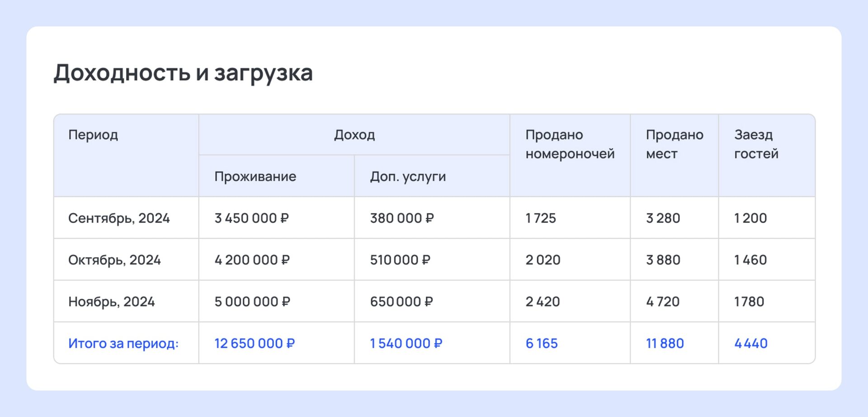868x417 pixels.
Task: Select November room nights cell 2 420
Action: (542, 302)
